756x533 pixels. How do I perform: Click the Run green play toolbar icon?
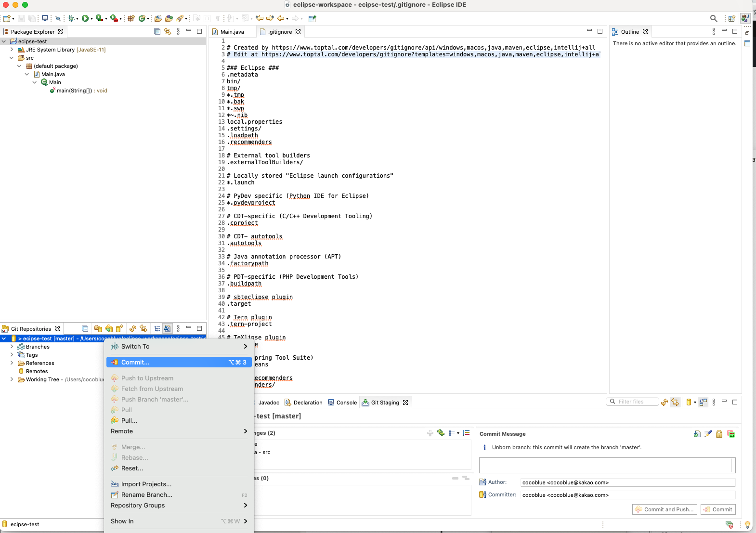[85, 18]
